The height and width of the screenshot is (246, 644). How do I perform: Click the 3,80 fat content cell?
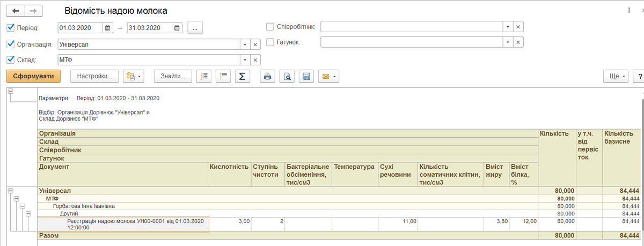496,224
